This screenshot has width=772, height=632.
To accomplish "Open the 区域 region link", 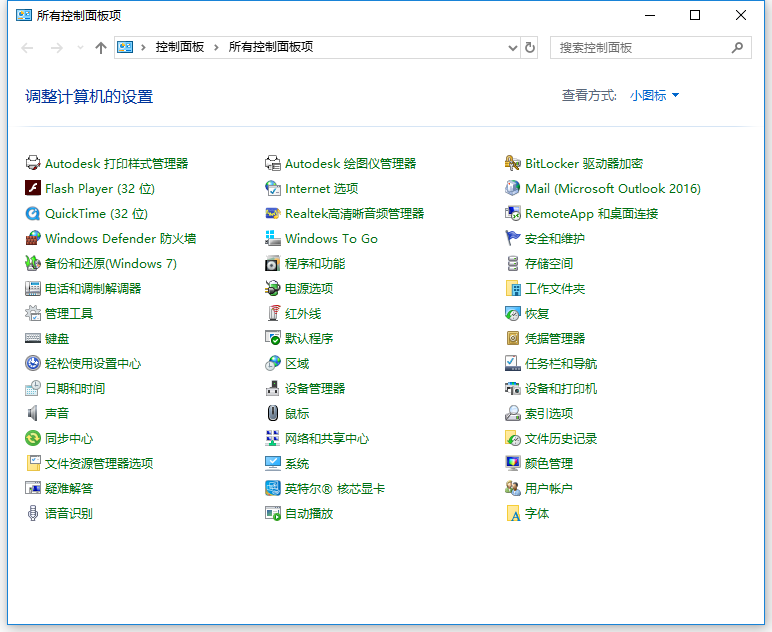I will point(297,363).
